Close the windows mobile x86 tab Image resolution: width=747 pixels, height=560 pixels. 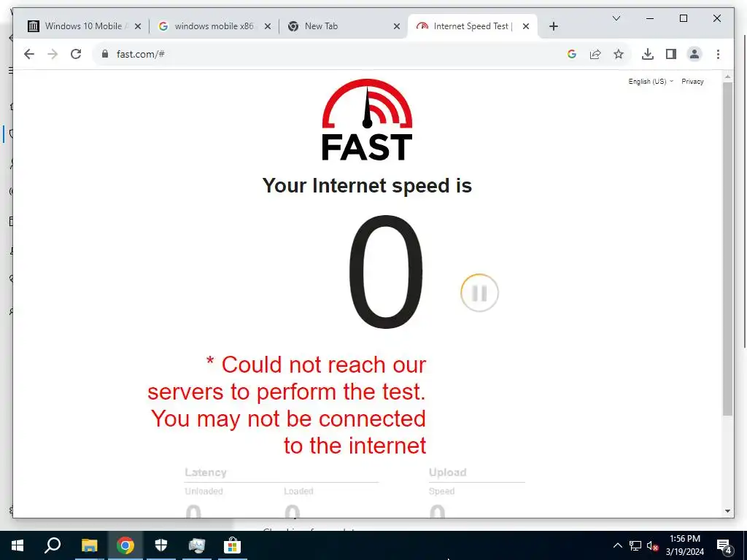[268, 26]
